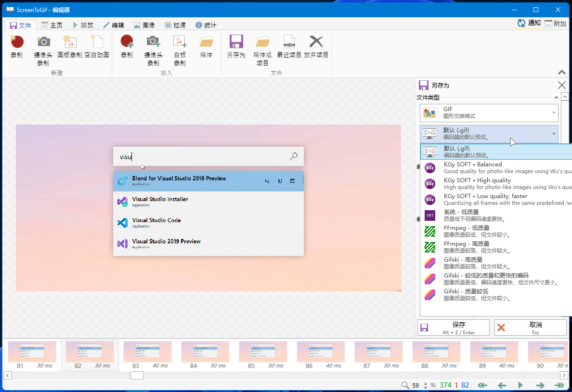
Task: Open 最近项目 recent projects
Action: coord(289,47)
